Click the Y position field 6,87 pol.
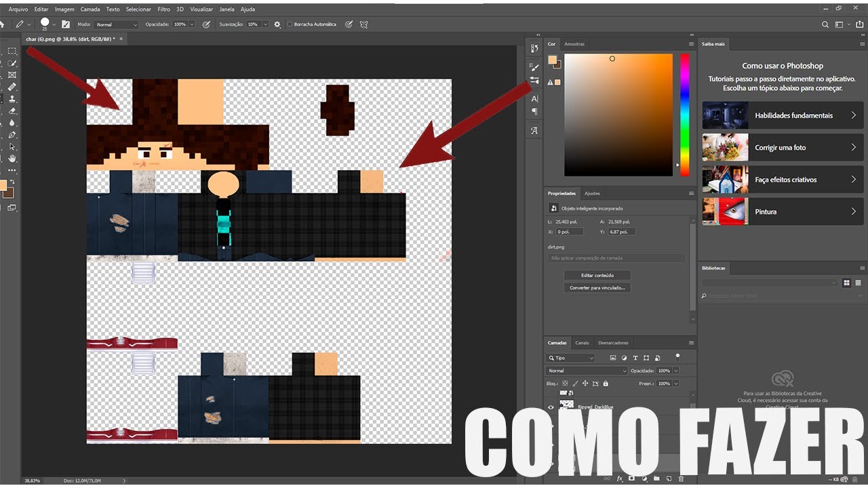Image resolution: width=868 pixels, height=488 pixels. click(x=622, y=232)
